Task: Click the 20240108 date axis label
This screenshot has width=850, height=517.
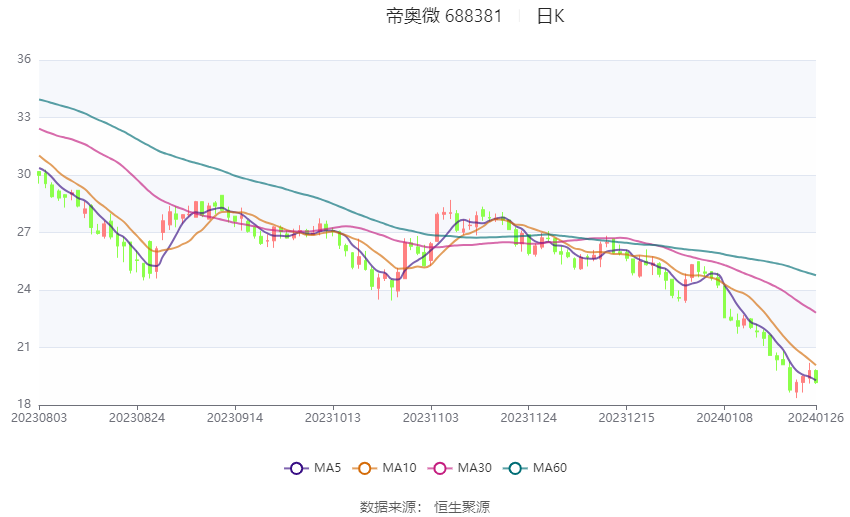Action: 725,418
